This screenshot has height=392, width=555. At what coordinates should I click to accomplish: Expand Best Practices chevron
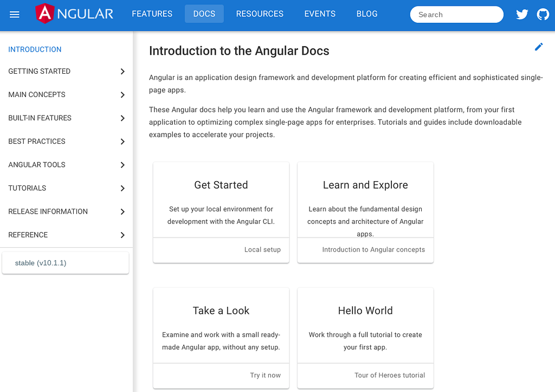click(122, 142)
